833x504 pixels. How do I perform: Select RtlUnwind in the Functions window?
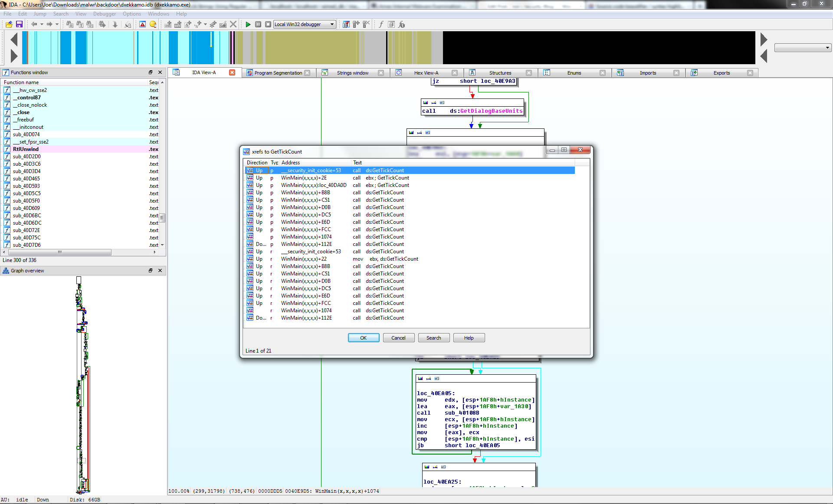tap(81, 149)
